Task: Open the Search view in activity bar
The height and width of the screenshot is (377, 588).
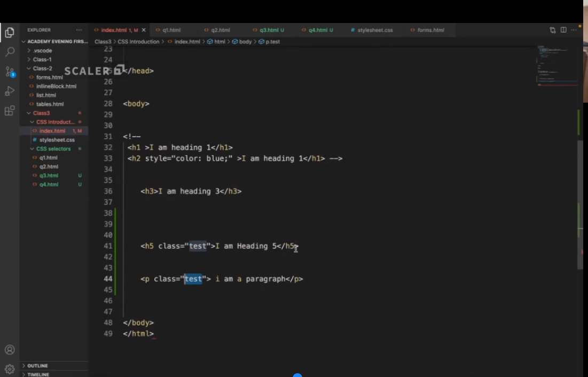Action: [10, 52]
